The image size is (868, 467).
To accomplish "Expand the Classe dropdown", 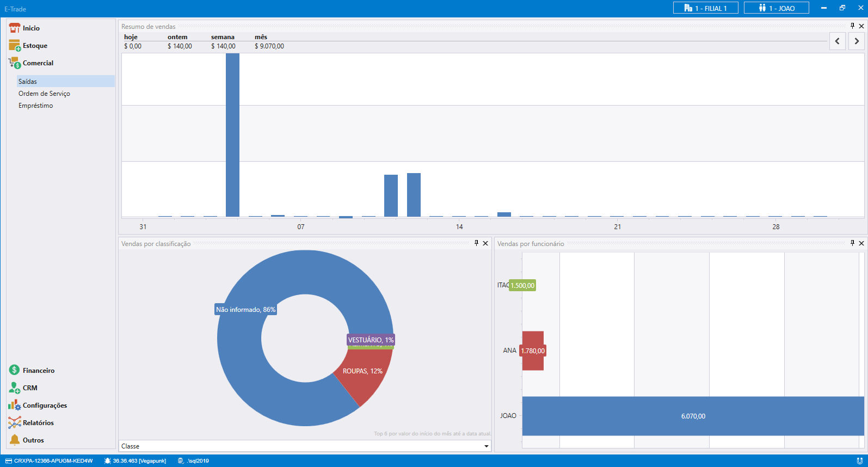I will [486, 446].
